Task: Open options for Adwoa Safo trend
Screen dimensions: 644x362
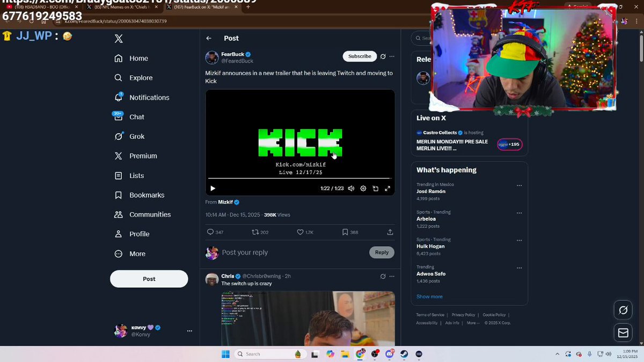Action: click(x=519, y=268)
